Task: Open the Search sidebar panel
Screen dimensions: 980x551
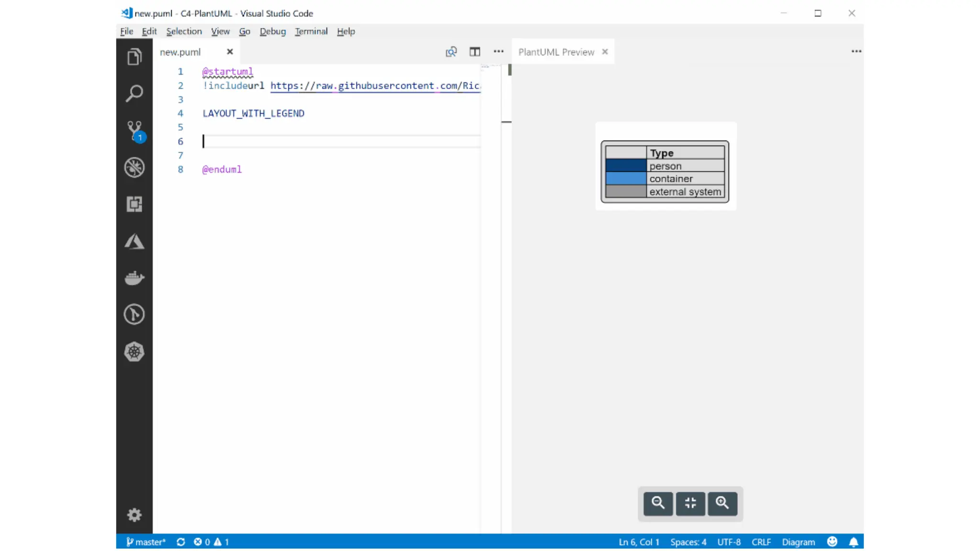Action: pyautogui.click(x=134, y=93)
